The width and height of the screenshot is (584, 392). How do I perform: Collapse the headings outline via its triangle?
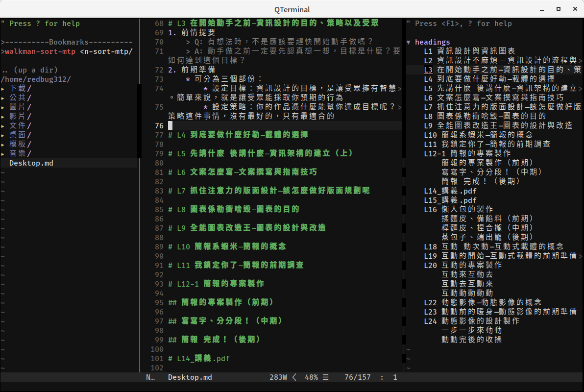(409, 42)
